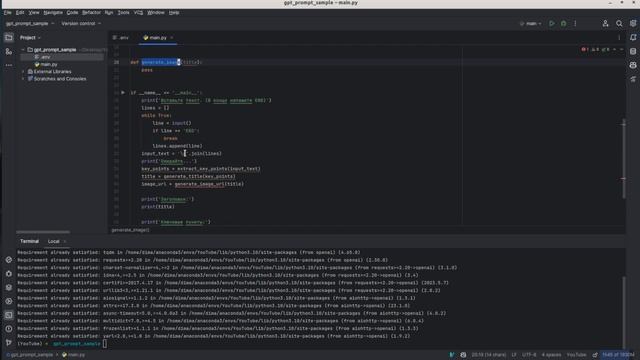Viewport: 640px width, 360px height.
Task: Open the Problems icon in left strip
Action: pos(9,329)
